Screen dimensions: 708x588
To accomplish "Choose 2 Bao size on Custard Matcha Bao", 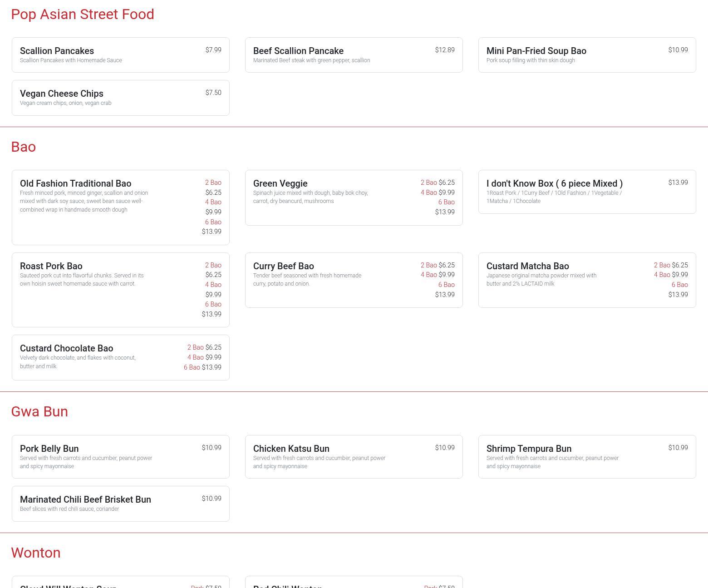I will (x=662, y=265).
